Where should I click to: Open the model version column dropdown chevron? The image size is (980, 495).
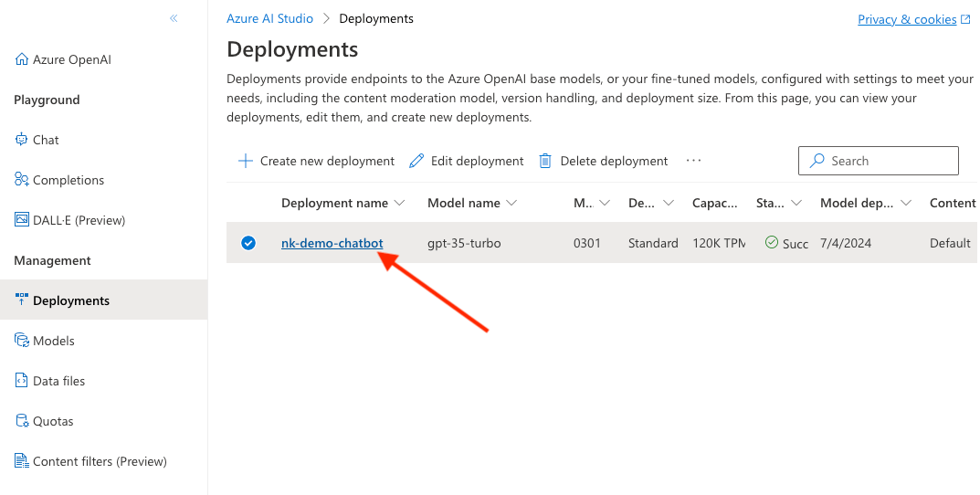(x=605, y=203)
